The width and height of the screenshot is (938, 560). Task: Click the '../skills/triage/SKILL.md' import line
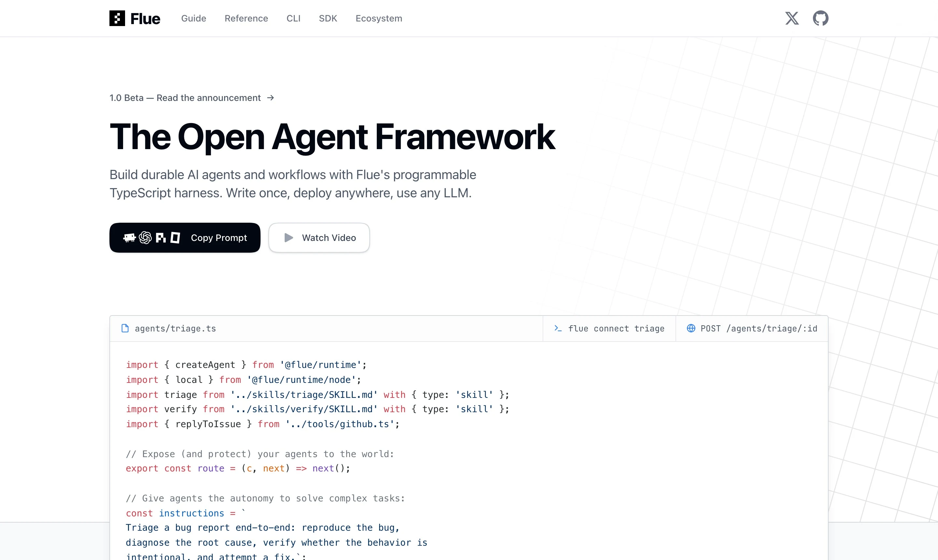(x=318, y=395)
